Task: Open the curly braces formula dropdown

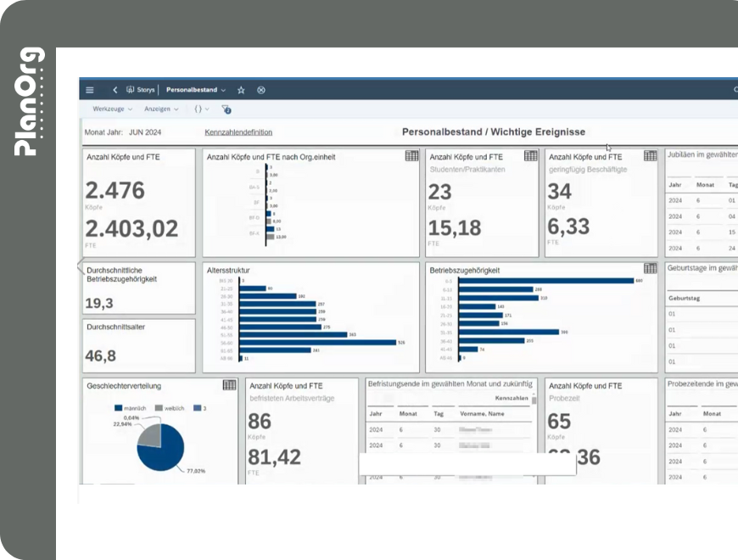Action: tap(201, 109)
